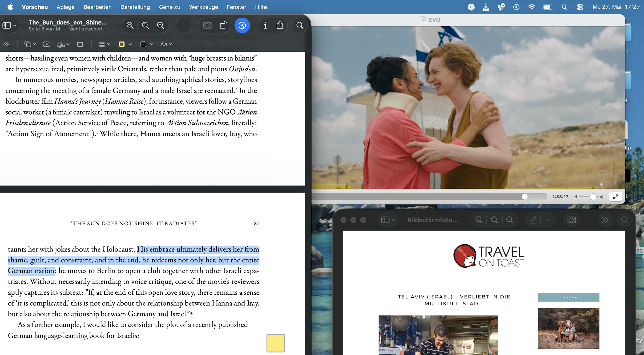Open the yellow sticky note on the PDF page
The height and width of the screenshot is (355, 644).
coord(276,343)
